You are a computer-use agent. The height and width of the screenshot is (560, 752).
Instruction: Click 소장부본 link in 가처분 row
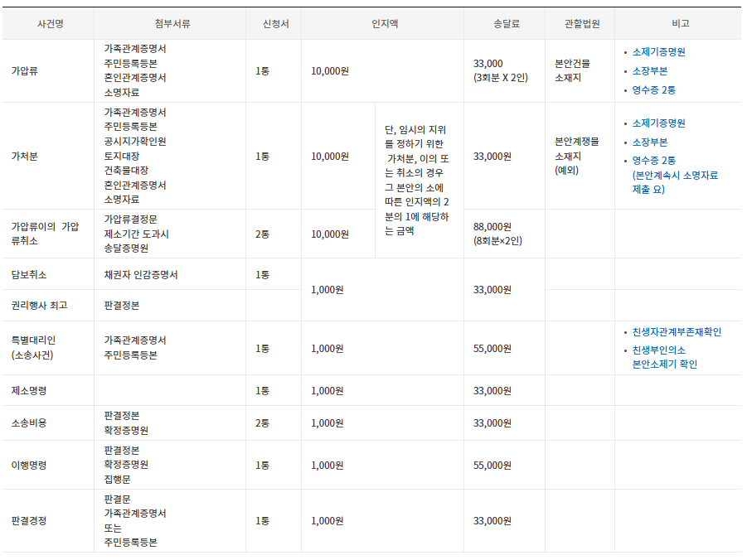pyautogui.click(x=649, y=142)
